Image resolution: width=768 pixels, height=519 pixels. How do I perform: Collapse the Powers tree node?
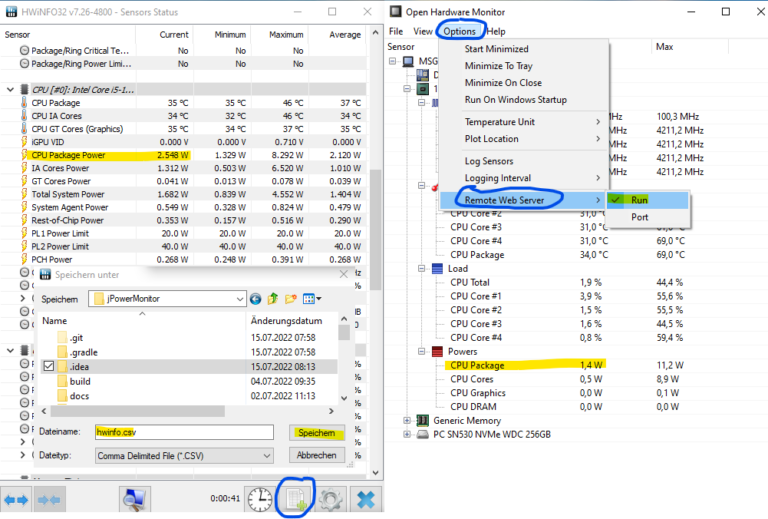tap(421, 352)
